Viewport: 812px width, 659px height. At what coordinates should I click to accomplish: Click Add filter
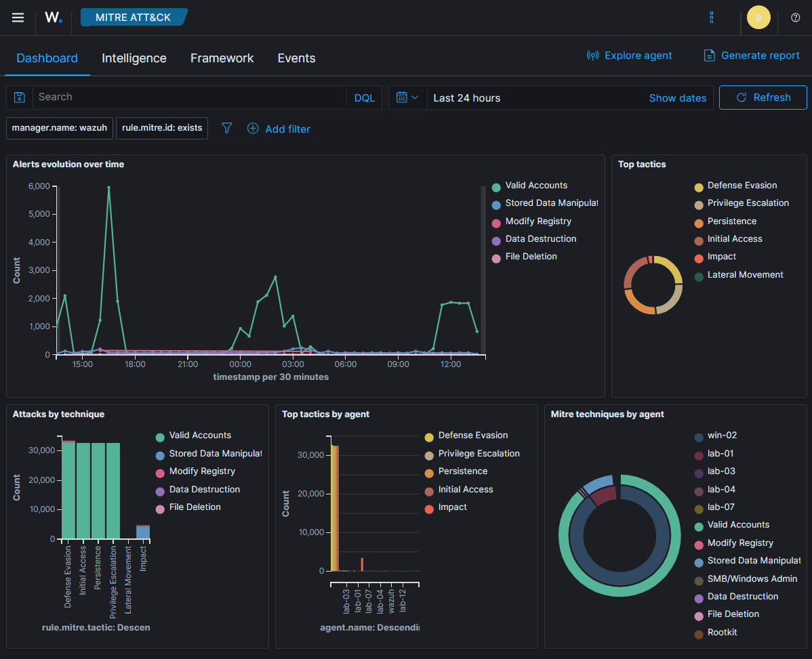tap(279, 129)
